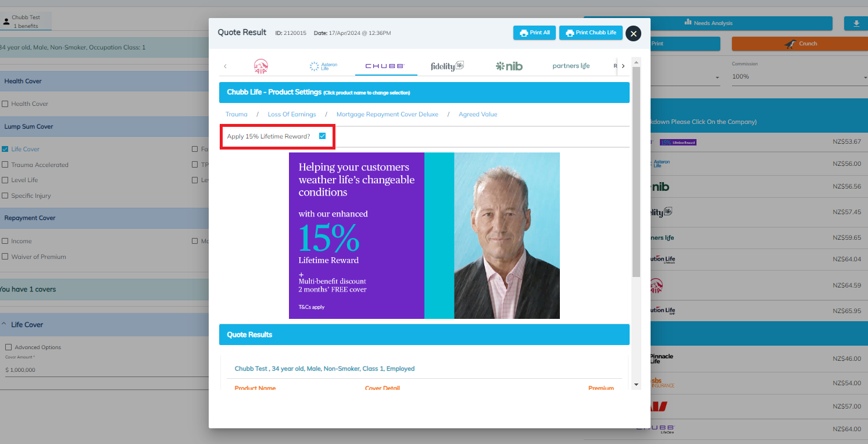Click the Print All button
Screen dimensions: 868x444
(534, 33)
